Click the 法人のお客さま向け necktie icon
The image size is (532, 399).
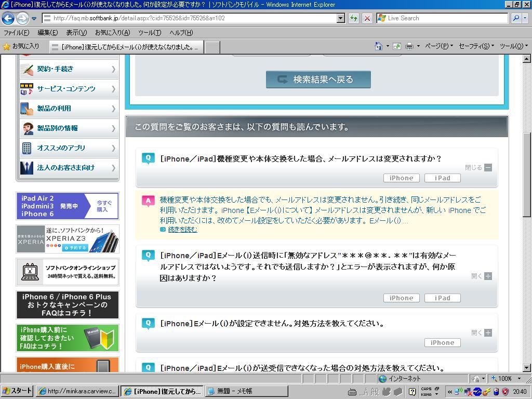tap(27, 168)
